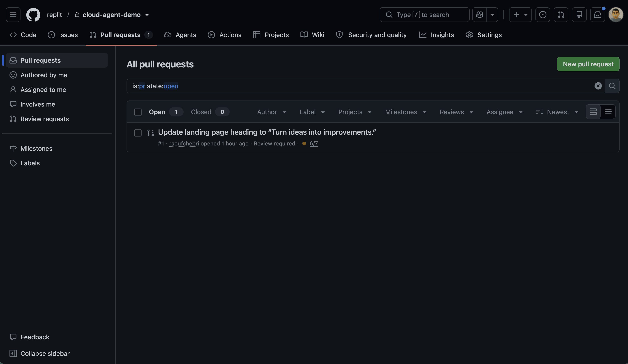The image size is (628, 364).
Task: Open the replit organization link
Action: [x=54, y=15]
